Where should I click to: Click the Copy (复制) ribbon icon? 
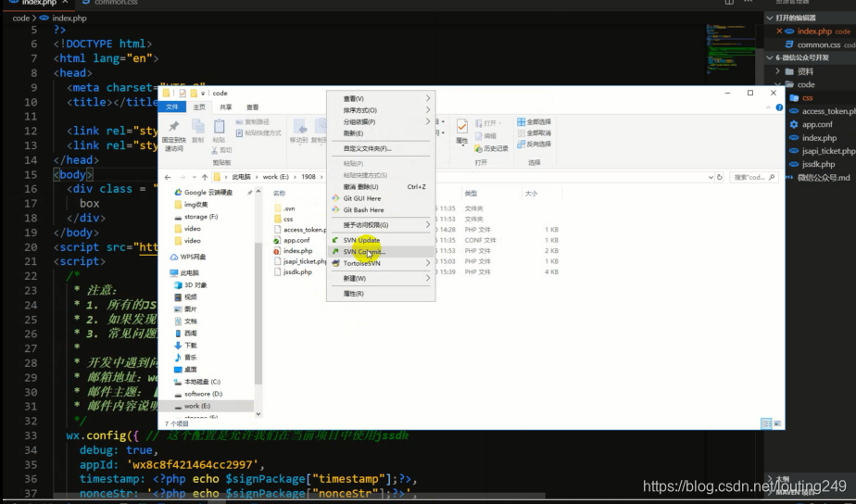pyautogui.click(x=197, y=127)
